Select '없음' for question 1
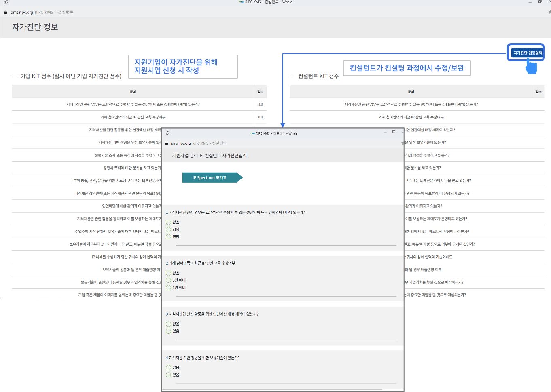 pyautogui.click(x=169, y=222)
